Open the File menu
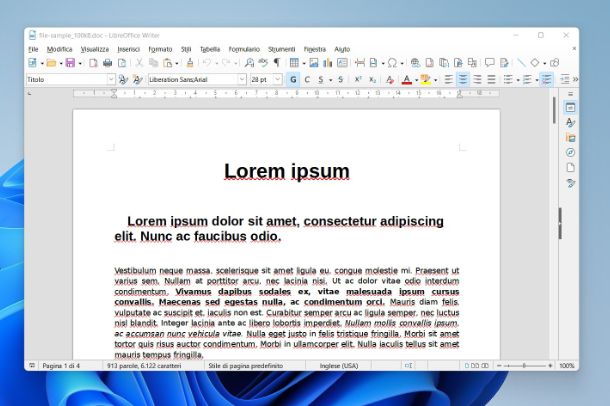Screen dimensions: 610x406 click(33, 49)
